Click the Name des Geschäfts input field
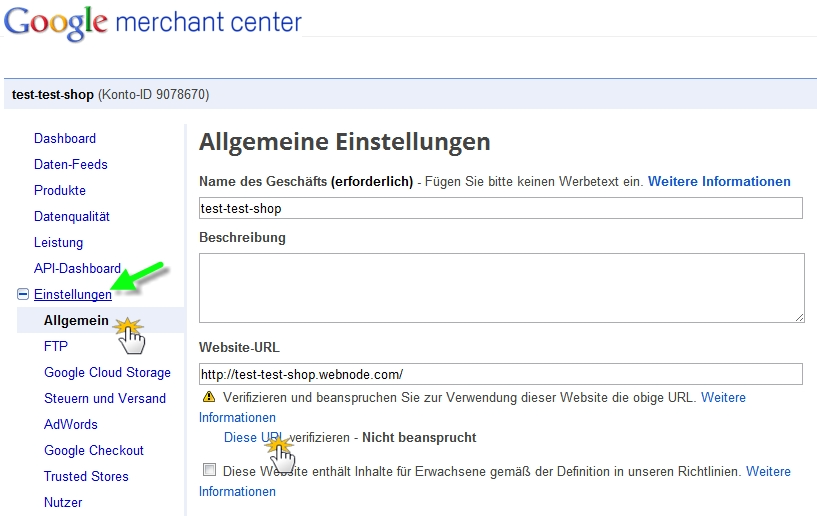 (x=501, y=208)
